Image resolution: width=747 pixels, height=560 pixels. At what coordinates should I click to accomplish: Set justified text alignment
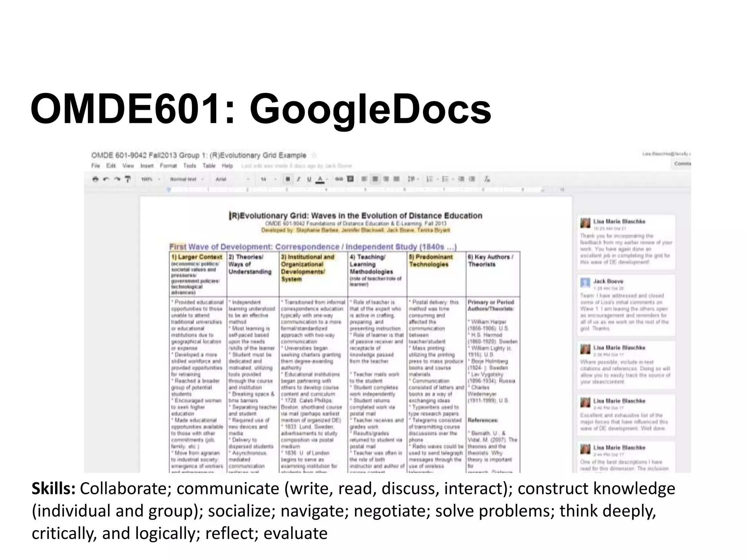click(396, 179)
